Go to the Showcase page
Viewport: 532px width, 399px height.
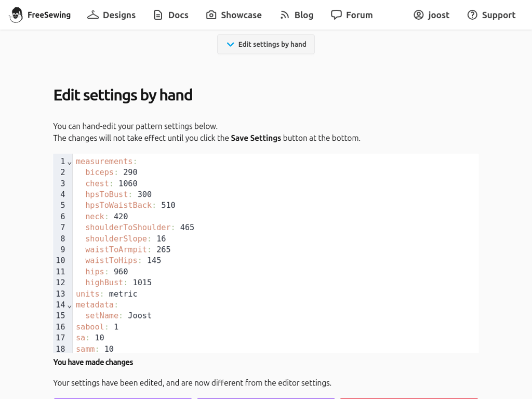click(x=234, y=15)
